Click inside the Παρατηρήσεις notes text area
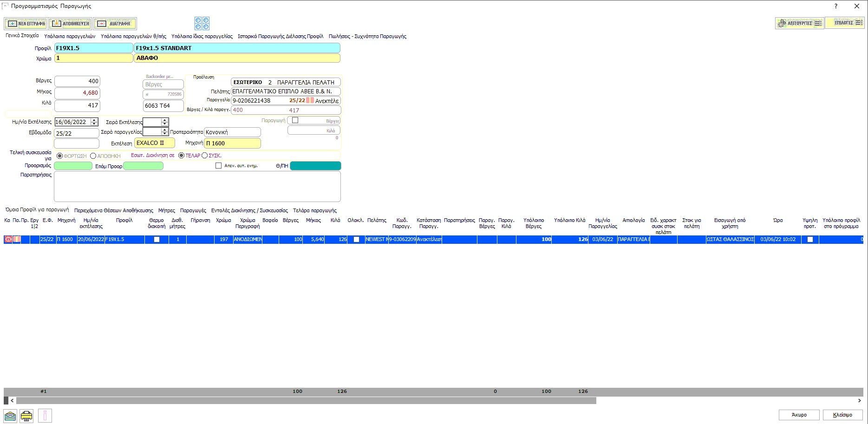Image resolution: width=868 pixels, height=424 pixels. pyautogui.click(x=197, y=186)
